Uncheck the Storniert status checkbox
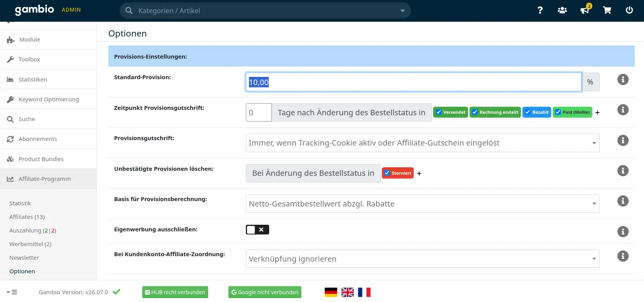The height and width of the screenshot is (302, 644). click(x=387, y=173)
